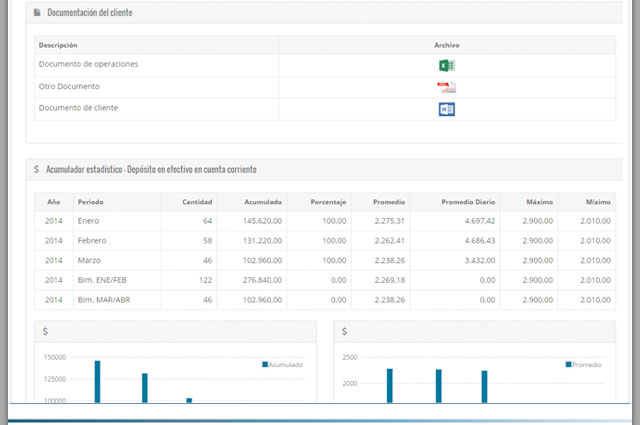Click the 'Acumulador estadístico' panel title
The image size is (640, 425).
pyautogui.click(x=151, y=169)
